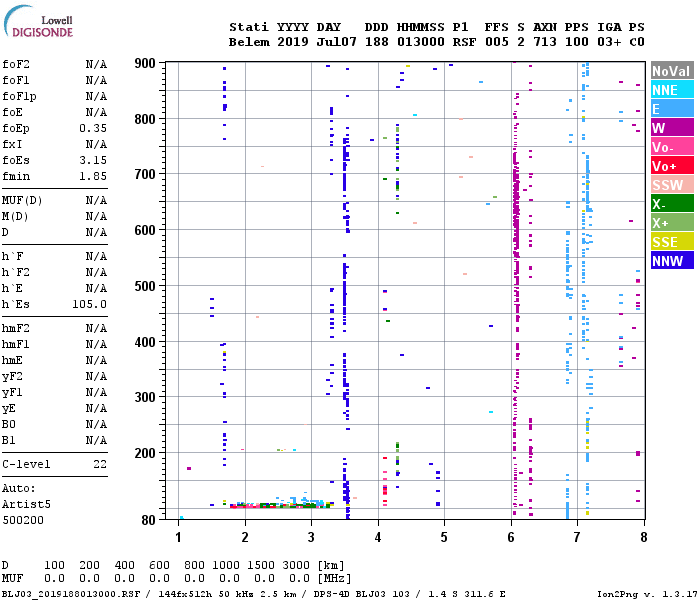
Task: Click the PPS value 100
Action: 577,42
